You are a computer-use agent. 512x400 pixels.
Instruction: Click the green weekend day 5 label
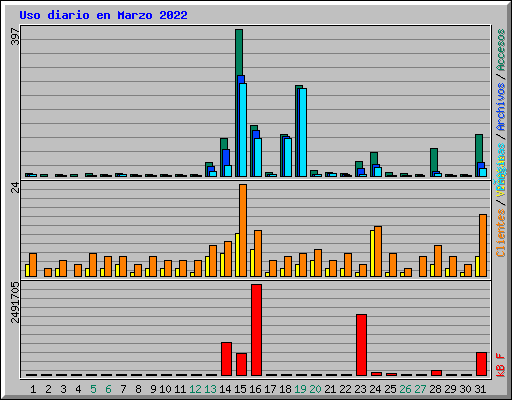point(93,389)
